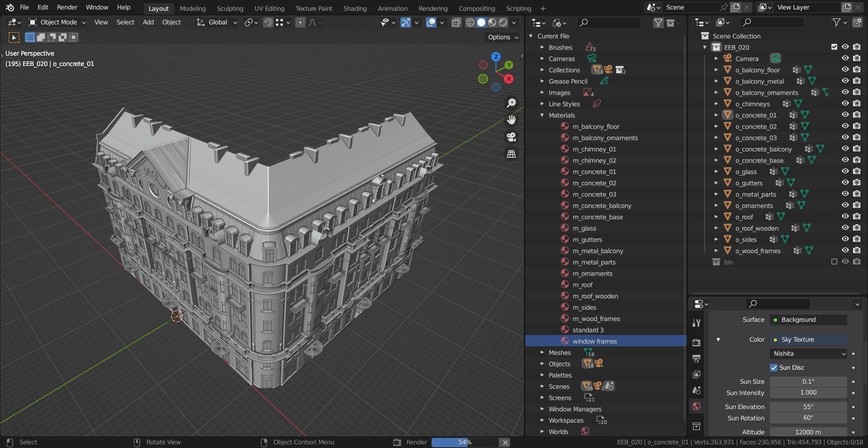Hide o_roof object with eye icon

tap(845, 217)
